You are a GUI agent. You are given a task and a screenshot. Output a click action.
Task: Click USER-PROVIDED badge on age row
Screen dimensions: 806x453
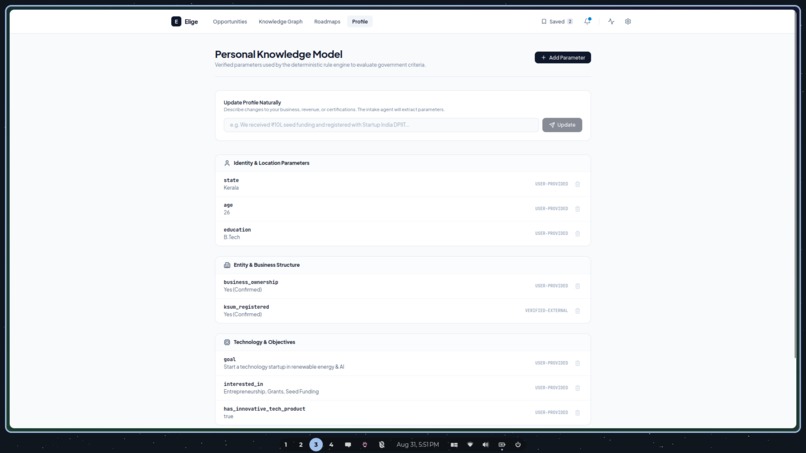551,209
